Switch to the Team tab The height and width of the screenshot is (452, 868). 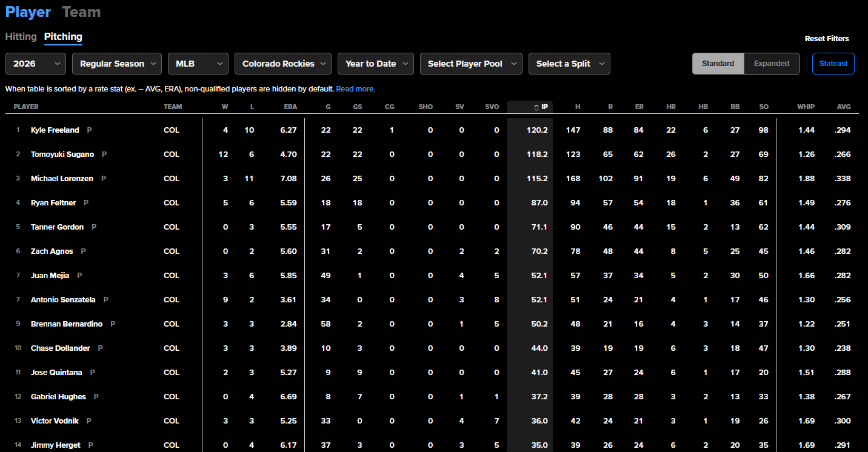(x=81, y=12)
